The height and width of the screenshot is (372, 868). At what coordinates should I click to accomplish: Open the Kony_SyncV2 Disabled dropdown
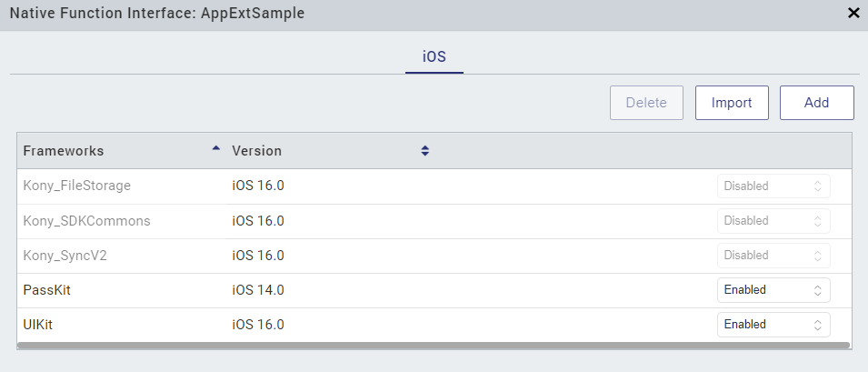pyautogui.click(x=773, y=256)
